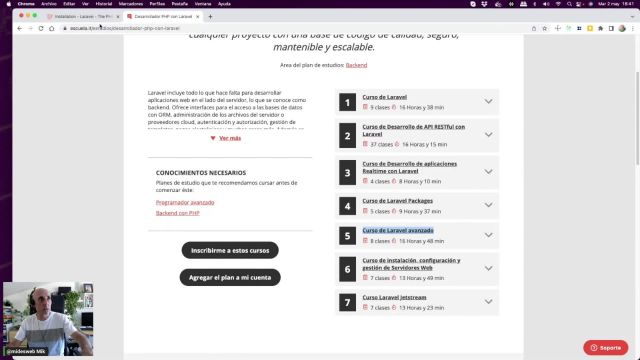Open the Chrome three-dot menu
This screenshot has height=360, width=640.
(633, 28)
